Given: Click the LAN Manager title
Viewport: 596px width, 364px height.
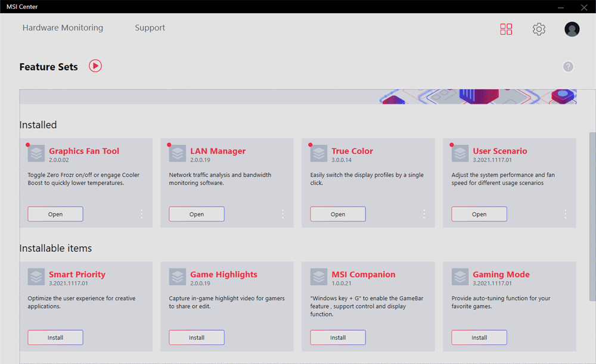Looking at the screenshot, I should pos(218,151).
